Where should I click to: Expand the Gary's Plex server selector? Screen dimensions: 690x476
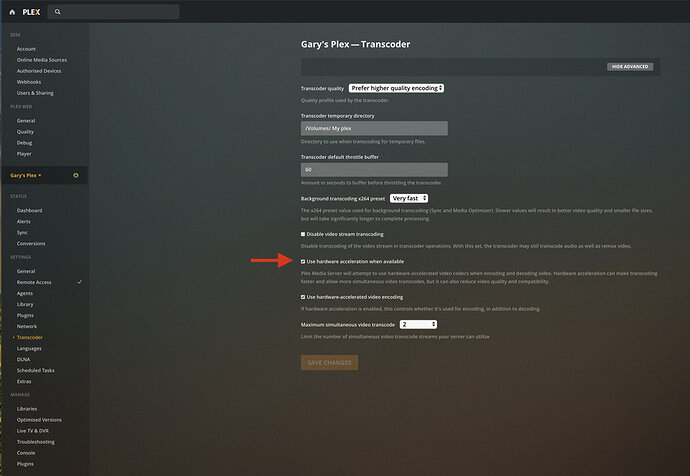(x=26, y=175)
